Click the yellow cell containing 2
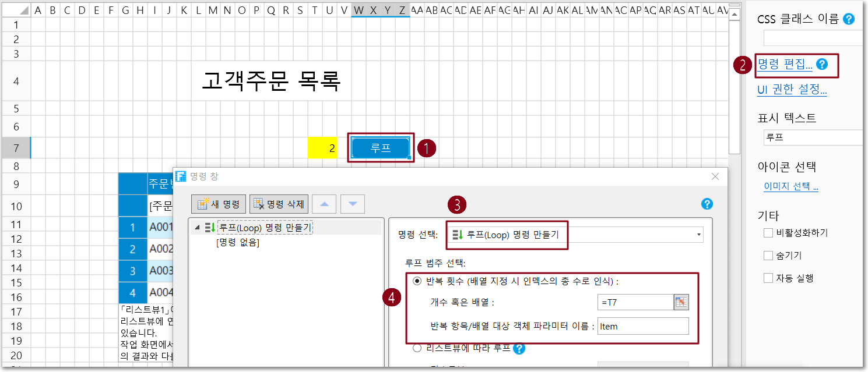868x372 pixels. click(322, 148)
